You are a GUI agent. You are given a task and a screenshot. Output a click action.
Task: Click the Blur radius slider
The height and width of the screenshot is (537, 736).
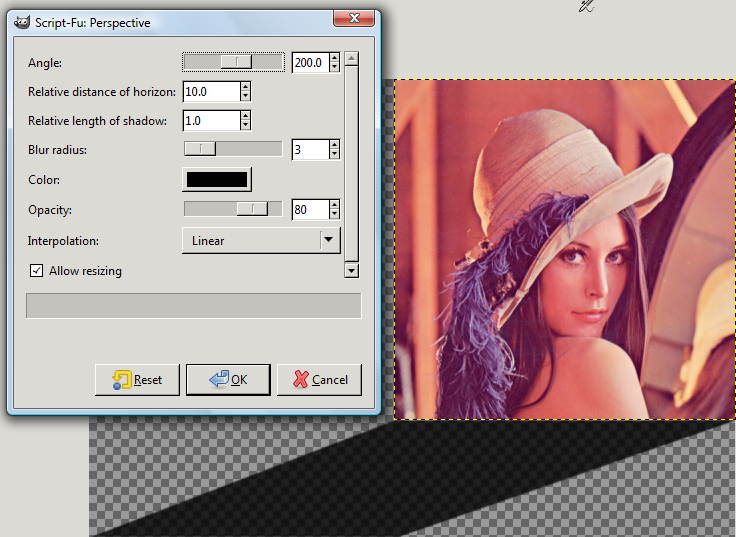tap(233, 149)
